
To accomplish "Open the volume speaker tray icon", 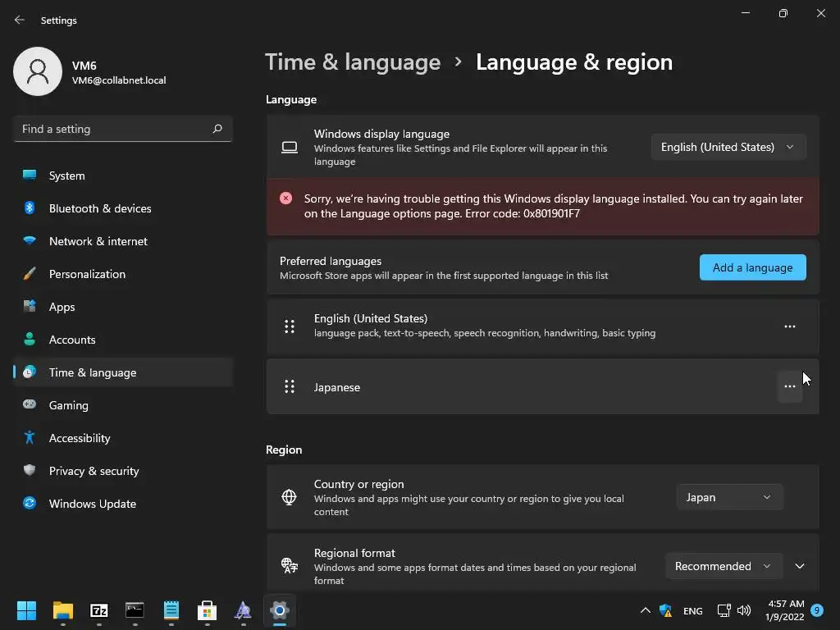I will 744,610.
